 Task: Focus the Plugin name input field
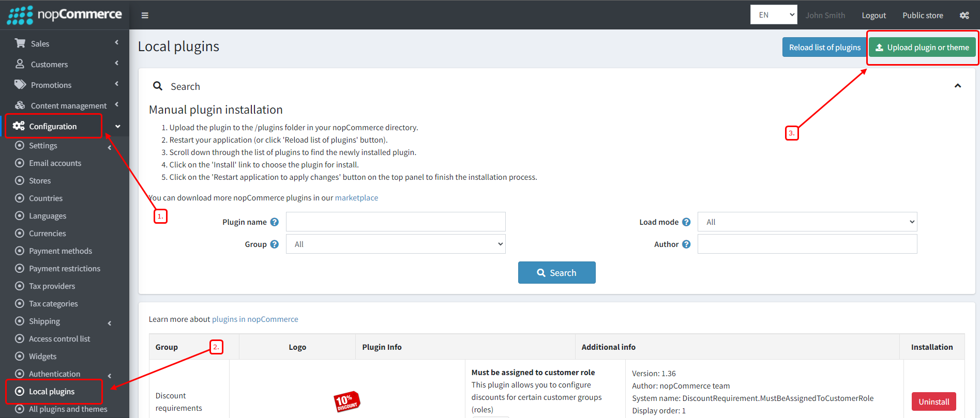(x=396, y=222)
